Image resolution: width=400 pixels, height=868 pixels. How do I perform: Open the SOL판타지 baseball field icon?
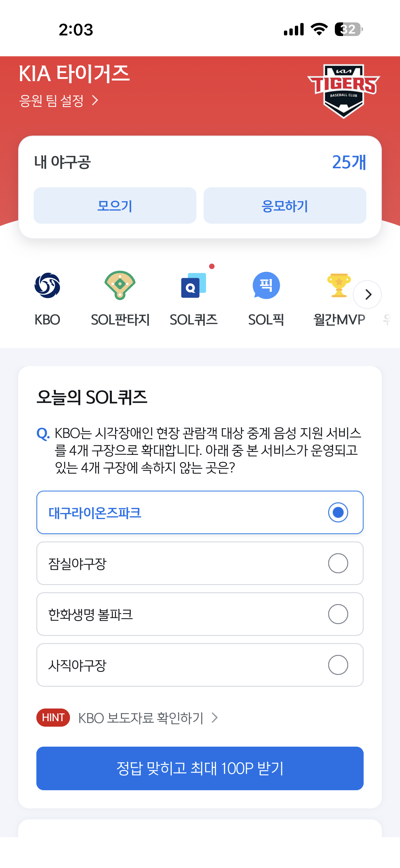click(120, 285)
